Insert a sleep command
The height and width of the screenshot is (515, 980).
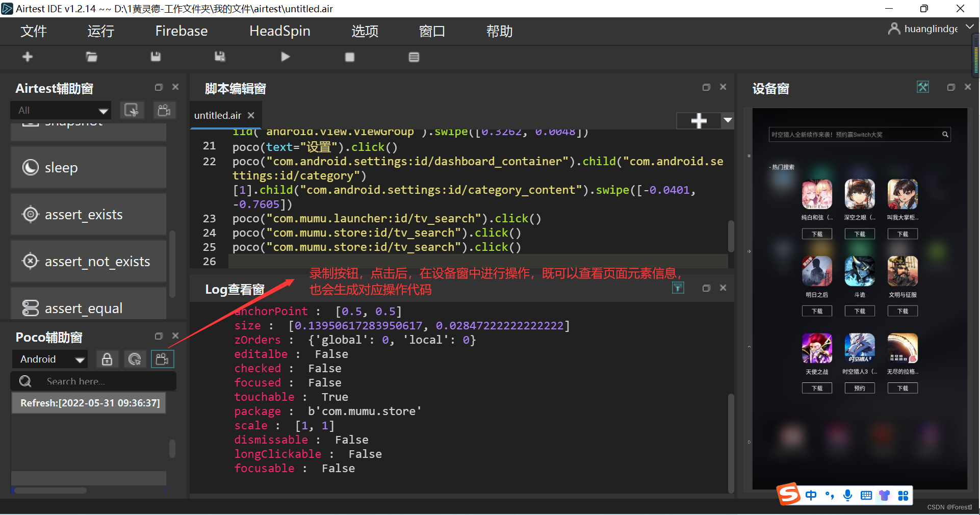tap(89, 167)
